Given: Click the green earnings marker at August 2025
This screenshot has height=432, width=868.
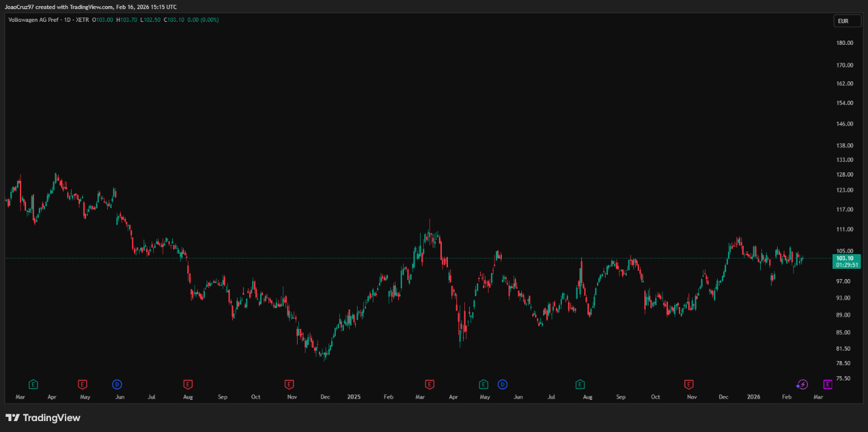Looking at the screenshot, I should click(580, 384).
